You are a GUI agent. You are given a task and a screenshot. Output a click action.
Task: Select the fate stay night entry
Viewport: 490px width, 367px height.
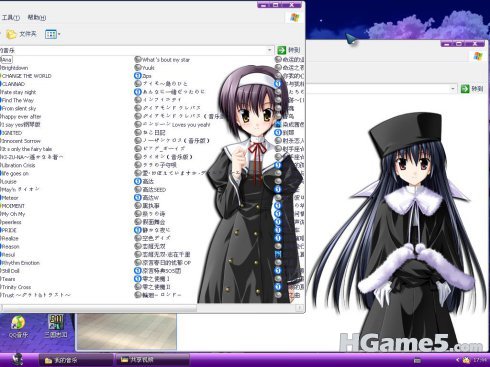[x=19, y=92]
